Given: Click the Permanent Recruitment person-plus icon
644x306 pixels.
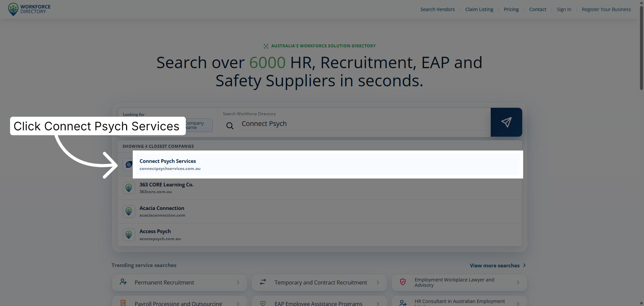Looking at the screenshot, I should click(x=123, y=282).
